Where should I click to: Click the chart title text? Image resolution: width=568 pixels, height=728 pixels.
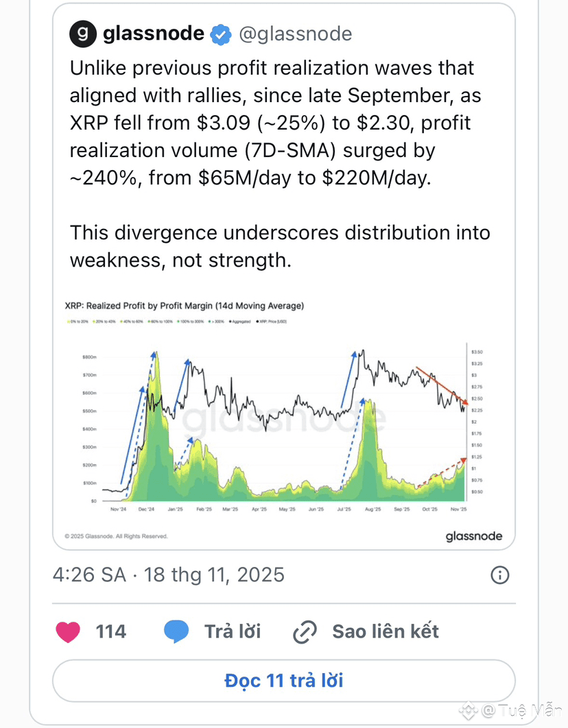point(185,306)
